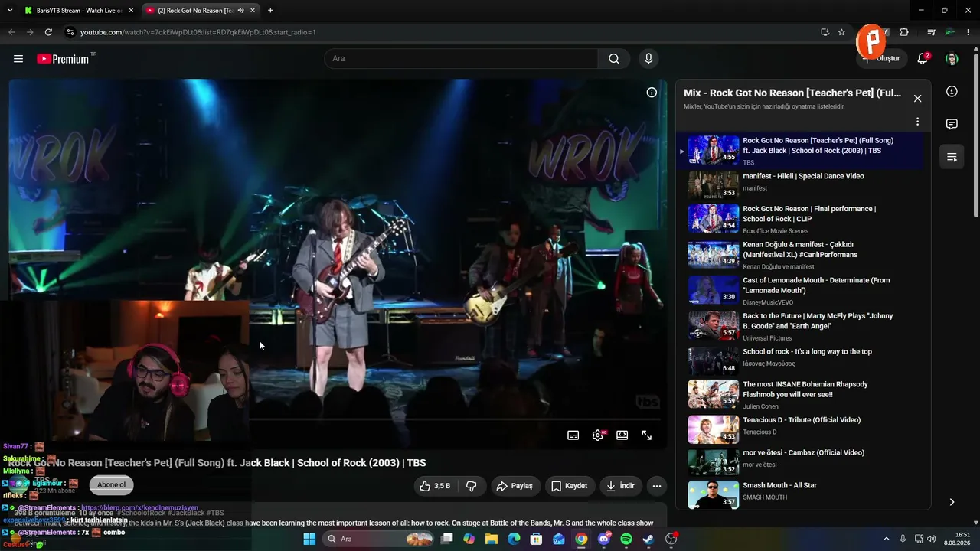The width and height of the screenshot is (980, 551).
Task: Open the YouTube guide hamburger menu
Action: (18, 59)
